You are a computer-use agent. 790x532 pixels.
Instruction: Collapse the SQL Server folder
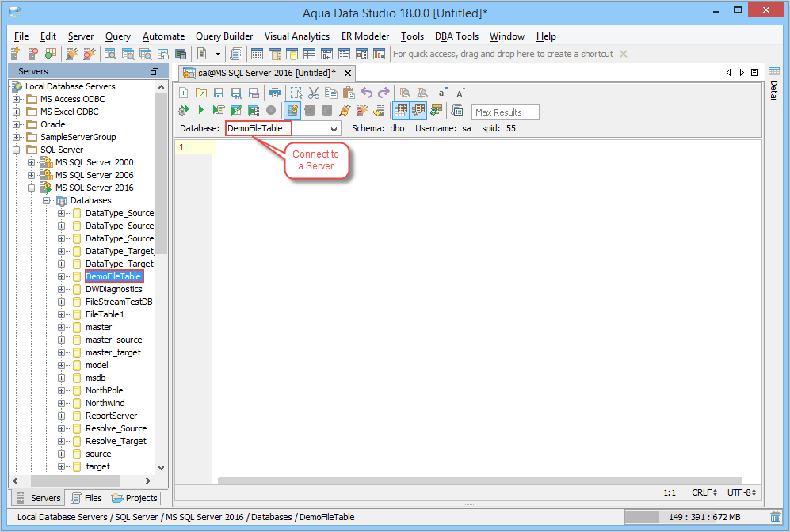coord(17,150)
